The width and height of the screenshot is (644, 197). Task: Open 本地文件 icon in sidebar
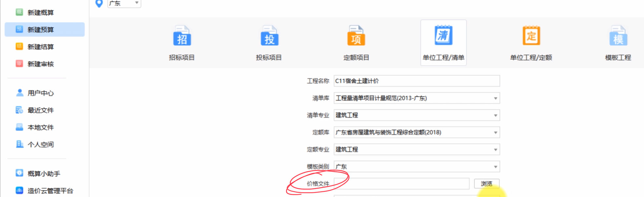[19, 127]
